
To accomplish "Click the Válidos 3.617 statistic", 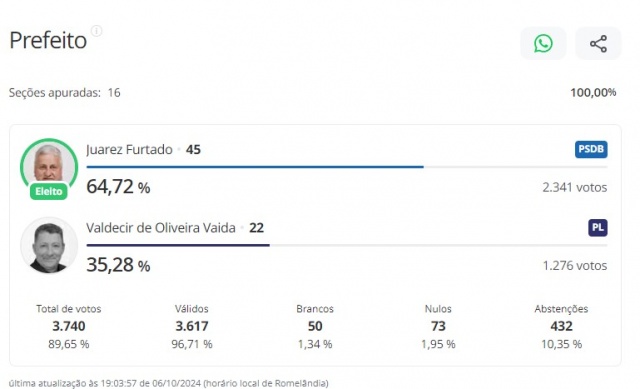I will (192, 327).
